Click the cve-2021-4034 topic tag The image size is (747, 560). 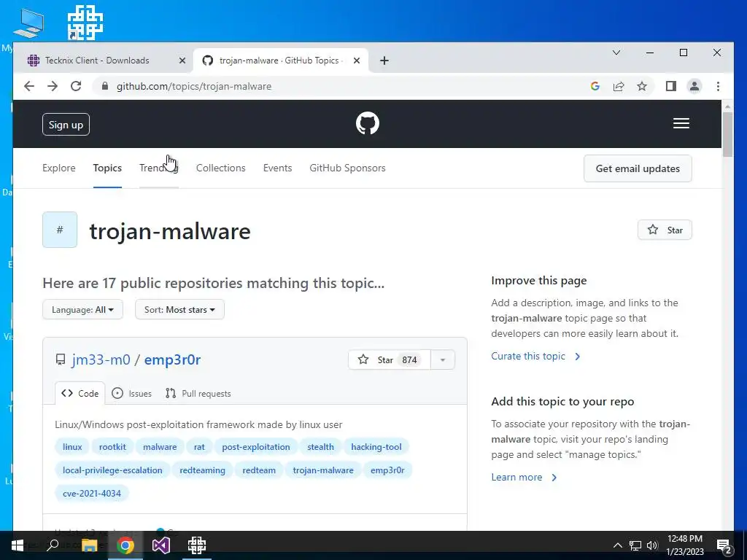[x=92, y=494]
